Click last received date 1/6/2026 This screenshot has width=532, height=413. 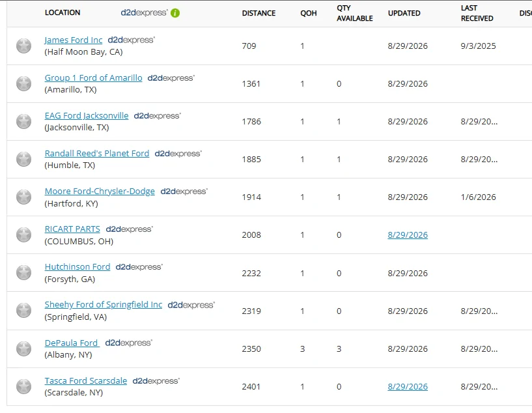tap(478, 197)
